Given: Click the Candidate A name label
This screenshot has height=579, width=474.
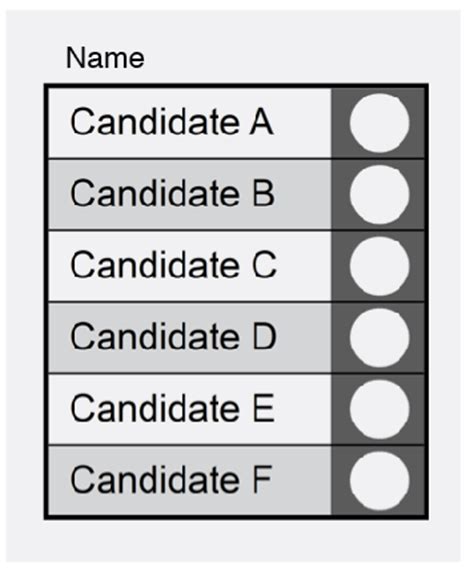Looking at the screenshot, I should (172, 121).
